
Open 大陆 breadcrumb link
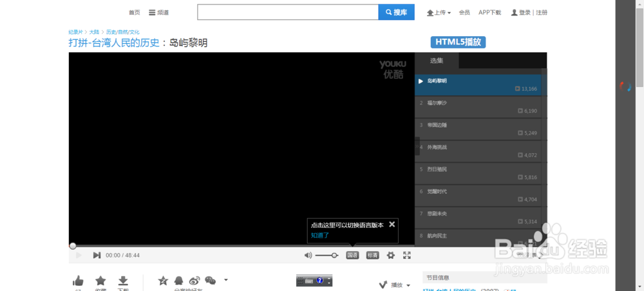[x=94, y=32]
